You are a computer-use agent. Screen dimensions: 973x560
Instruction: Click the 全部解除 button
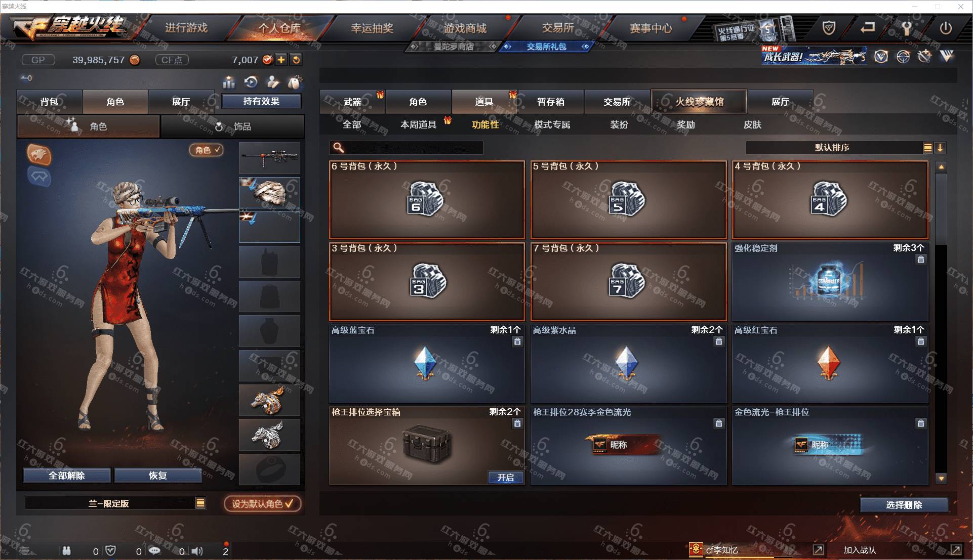(67, 476)
